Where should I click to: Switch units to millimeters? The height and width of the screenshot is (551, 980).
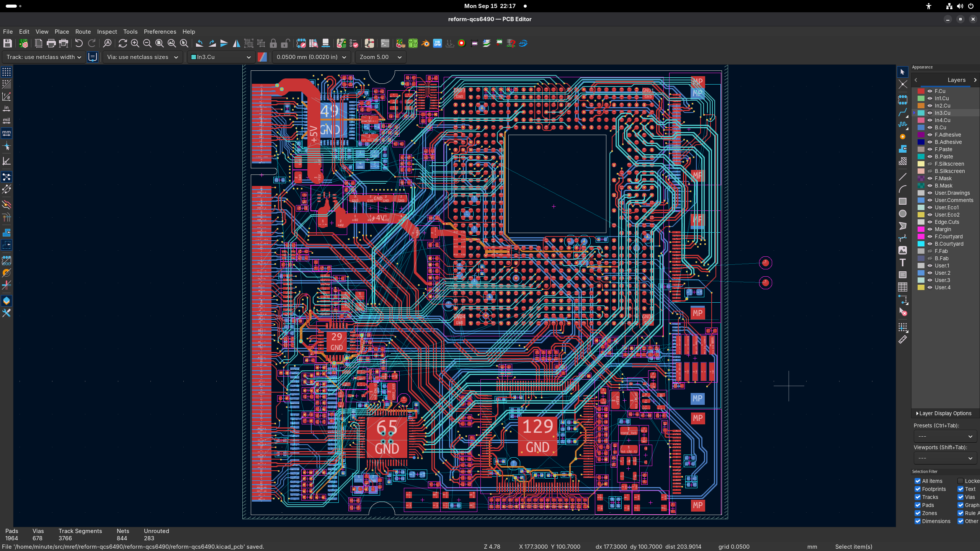tap(7, 133)
